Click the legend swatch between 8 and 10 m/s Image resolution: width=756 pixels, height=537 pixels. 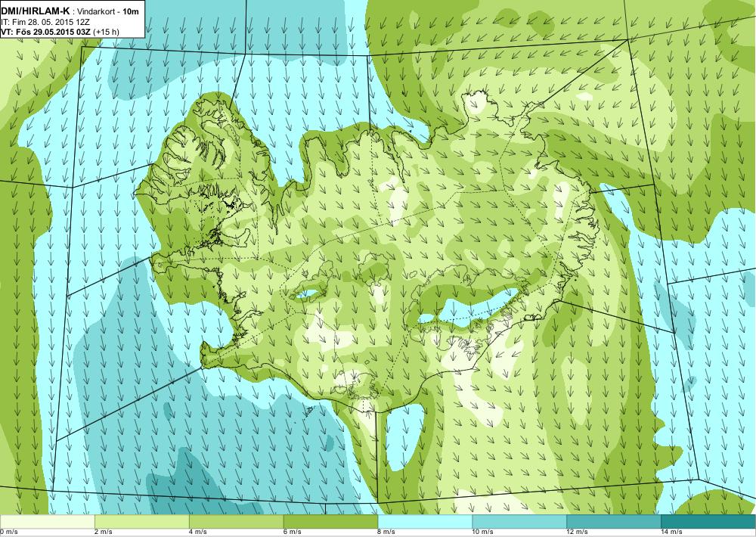pos(425,522)
